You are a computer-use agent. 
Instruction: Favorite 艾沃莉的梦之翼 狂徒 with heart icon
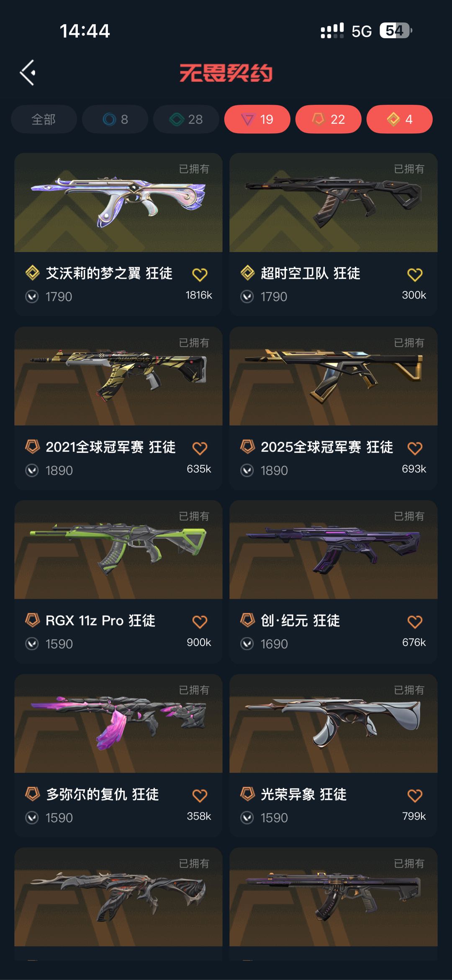tap(200, 275)
